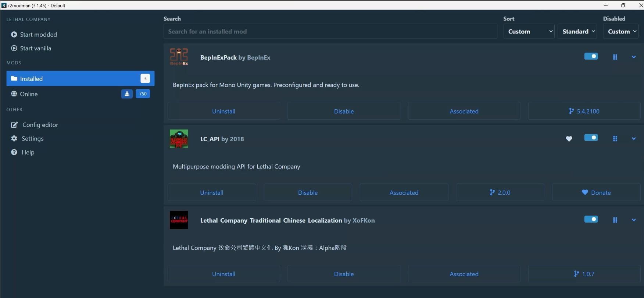Click the grid icon on Chinese Localization row
This screenshot has height=298, width=644.
point(615,220)
